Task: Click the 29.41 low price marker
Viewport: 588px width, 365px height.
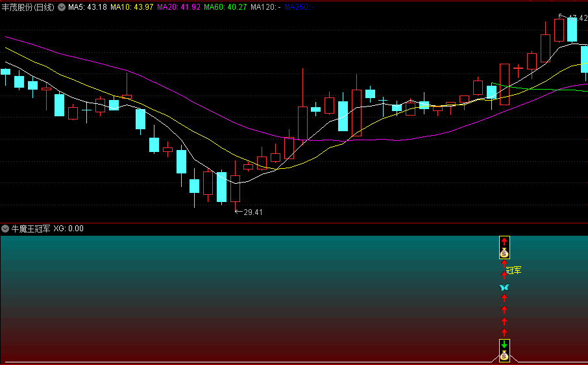Action: point(249,212)
